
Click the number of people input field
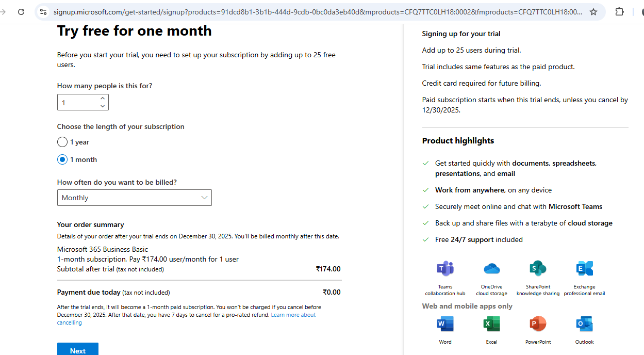pyautogui.click(x=77, y=103)
